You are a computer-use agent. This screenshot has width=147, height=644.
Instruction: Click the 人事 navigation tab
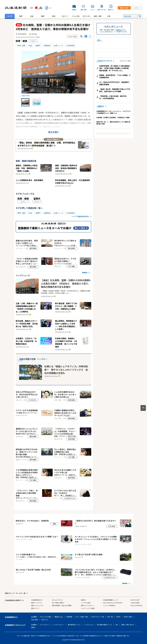click(x=109, y=16)
